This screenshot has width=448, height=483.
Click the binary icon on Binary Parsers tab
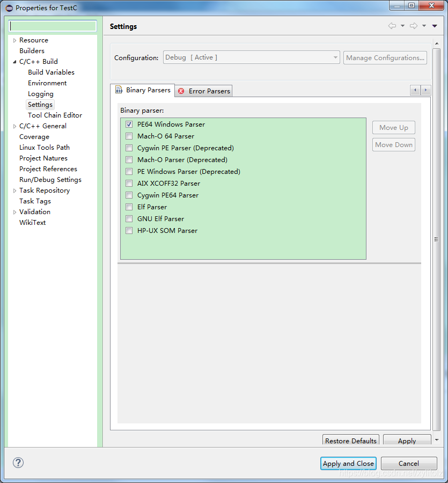click(x=119, y=90)
